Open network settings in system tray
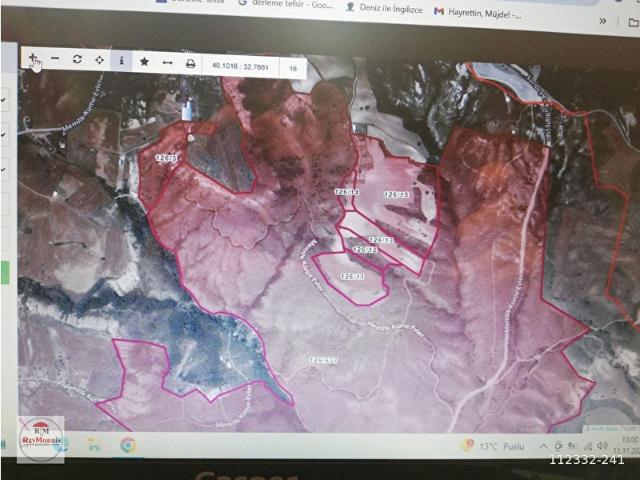 click(588, 446)
